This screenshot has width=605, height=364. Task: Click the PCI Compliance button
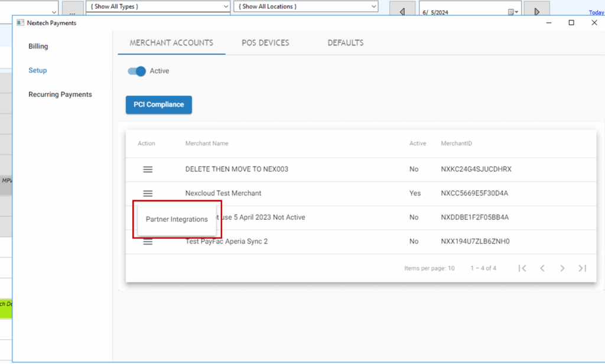click(158, 105)
